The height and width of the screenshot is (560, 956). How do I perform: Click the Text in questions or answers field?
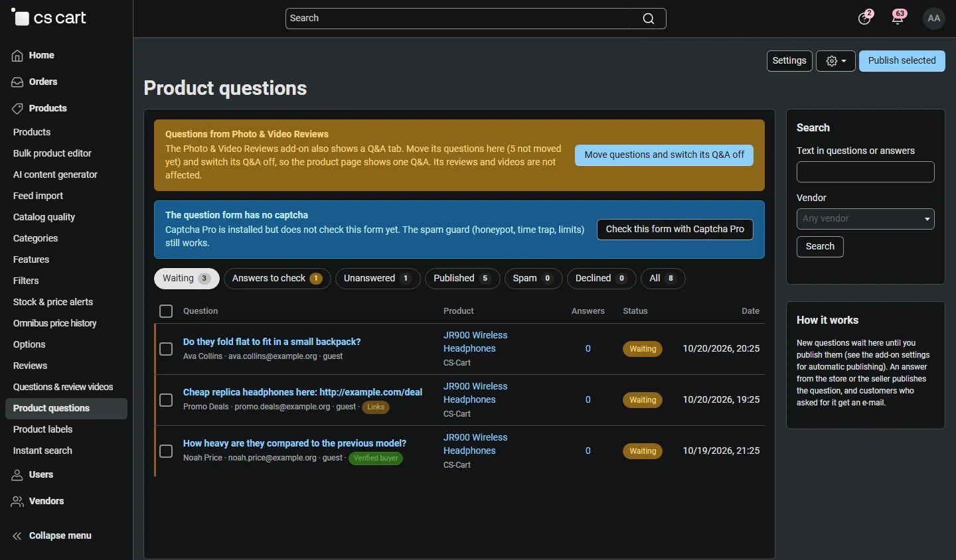(866, 172)
